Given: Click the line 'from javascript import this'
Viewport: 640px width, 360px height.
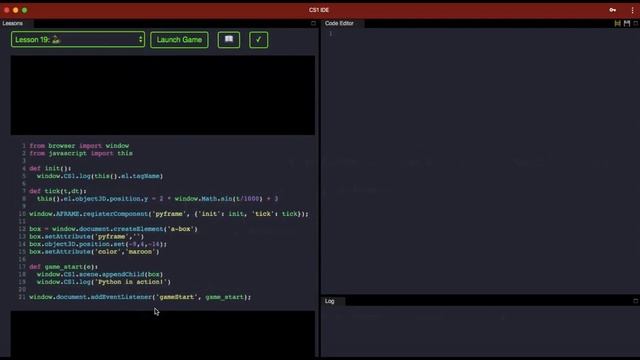Looking at the screenshot, I should coord(81,153).
